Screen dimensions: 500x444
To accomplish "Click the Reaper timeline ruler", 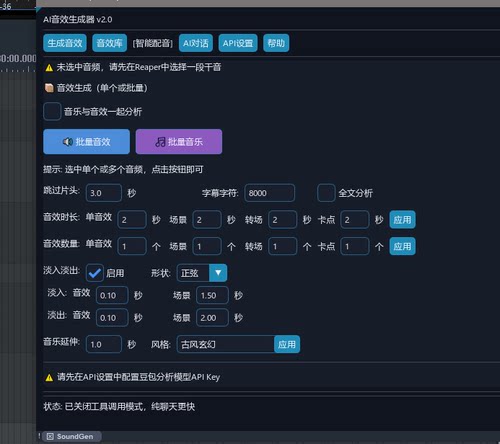I will (18, 62).
